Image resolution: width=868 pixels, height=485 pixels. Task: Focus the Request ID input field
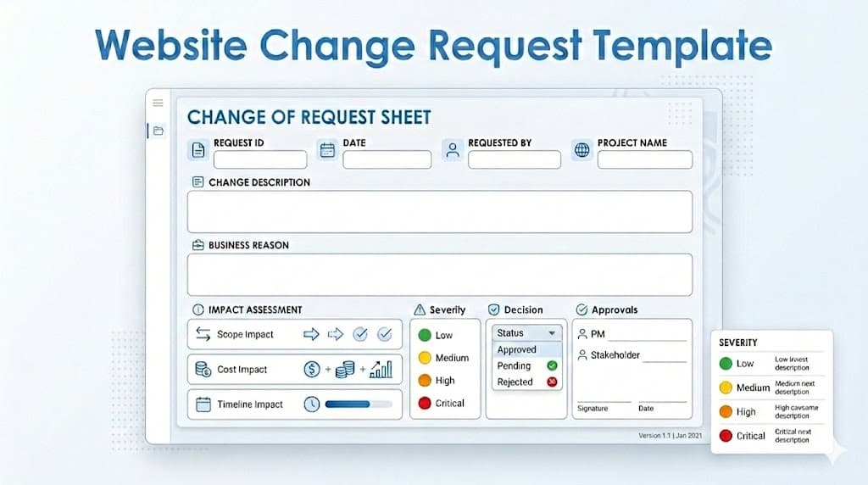260,159
